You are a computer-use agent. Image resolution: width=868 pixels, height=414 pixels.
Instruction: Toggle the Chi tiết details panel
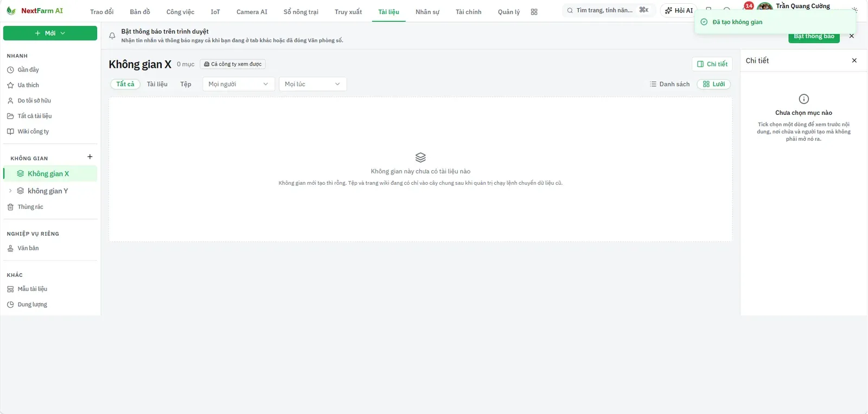[x=712, y=64]
